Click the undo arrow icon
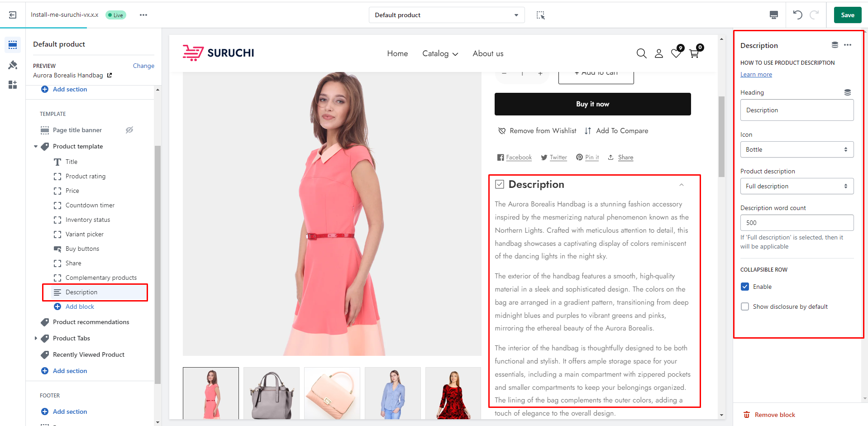This screenshot has width=868, height=426. 797,15
